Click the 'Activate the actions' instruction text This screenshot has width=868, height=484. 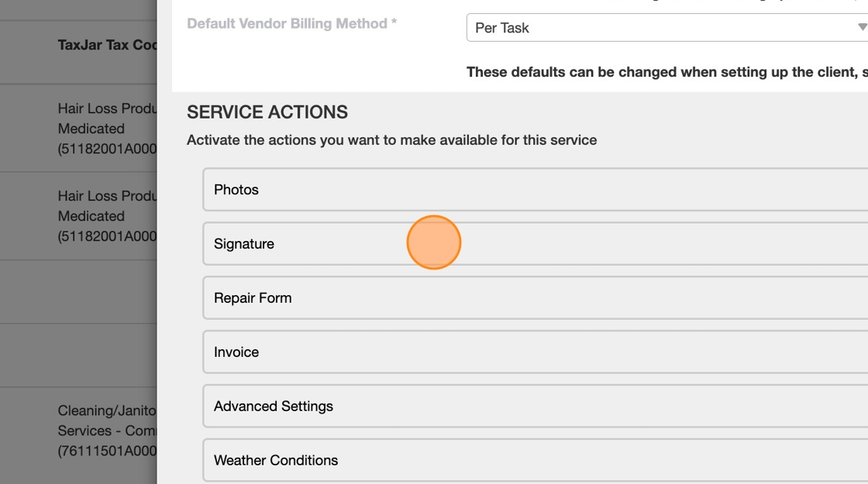pyautogui.click(x=391, y=140)
